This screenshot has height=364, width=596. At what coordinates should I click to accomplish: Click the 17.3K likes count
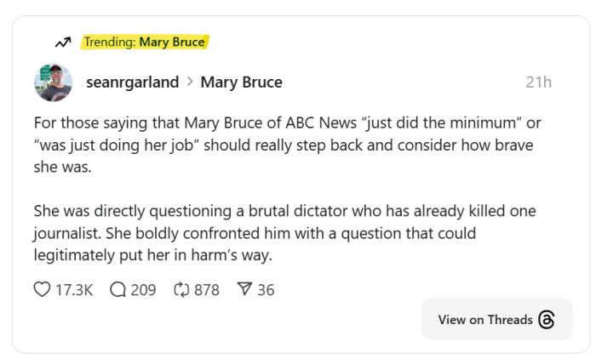click(x=73, y=290)
